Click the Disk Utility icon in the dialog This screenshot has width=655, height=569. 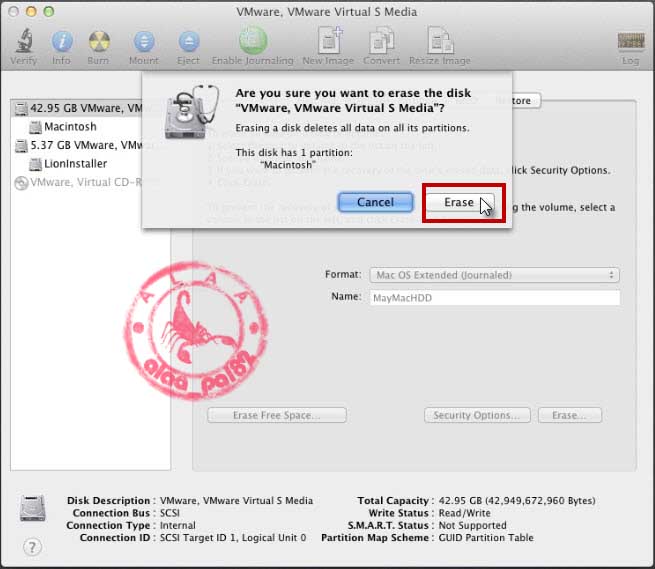coord(191,112)
